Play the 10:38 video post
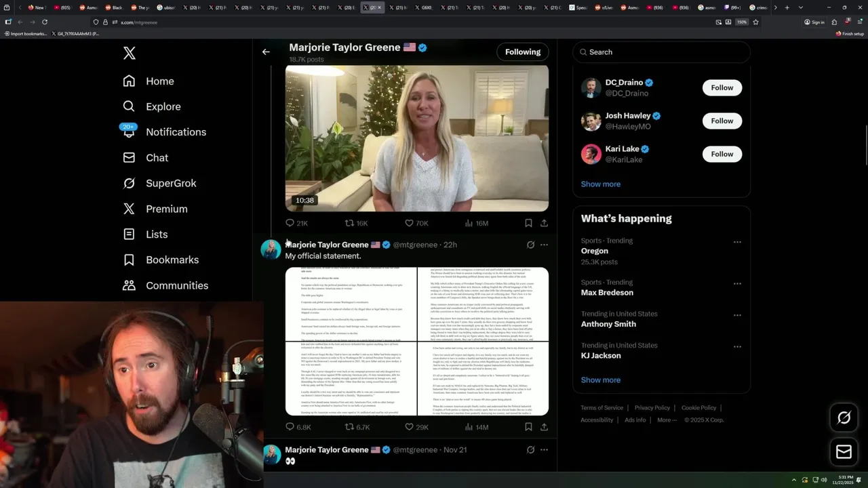The width and height of the screenshot is (868, 488). tap(416, 138)
